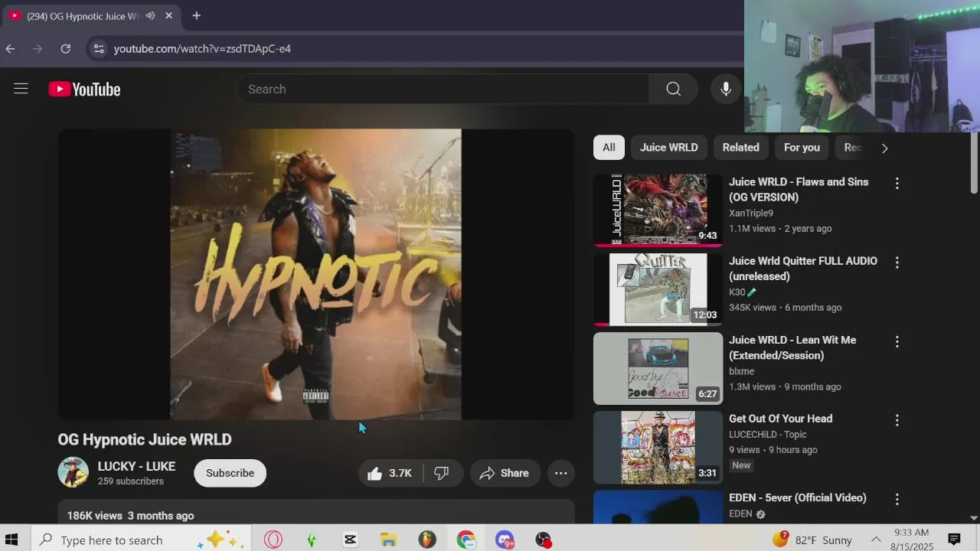The image size is (980, 551).
Task: Show hidden system tray icons
Action: point(875,540)
